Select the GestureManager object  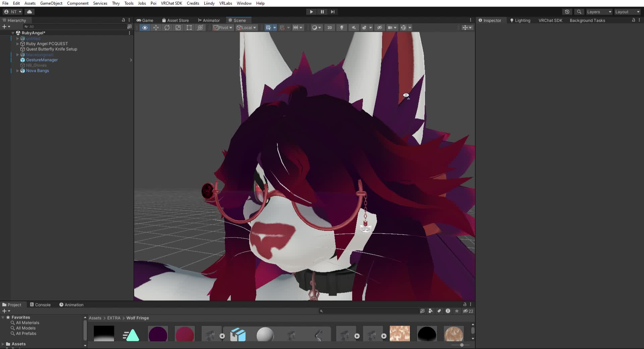click(x=42, y=60)
